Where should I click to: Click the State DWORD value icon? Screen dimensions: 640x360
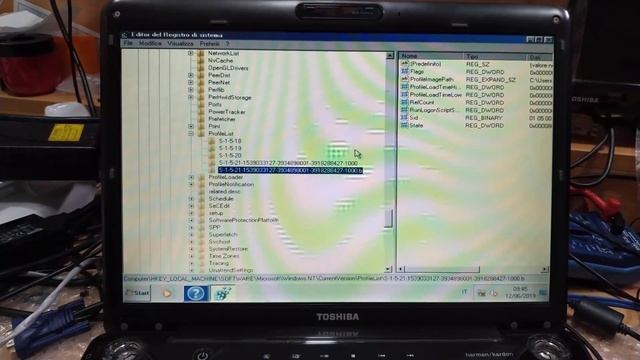point(404,125)
